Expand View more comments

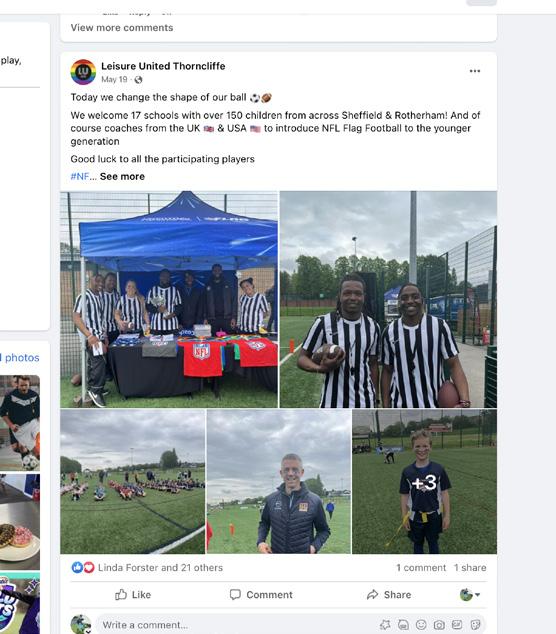tap(122, 27)
